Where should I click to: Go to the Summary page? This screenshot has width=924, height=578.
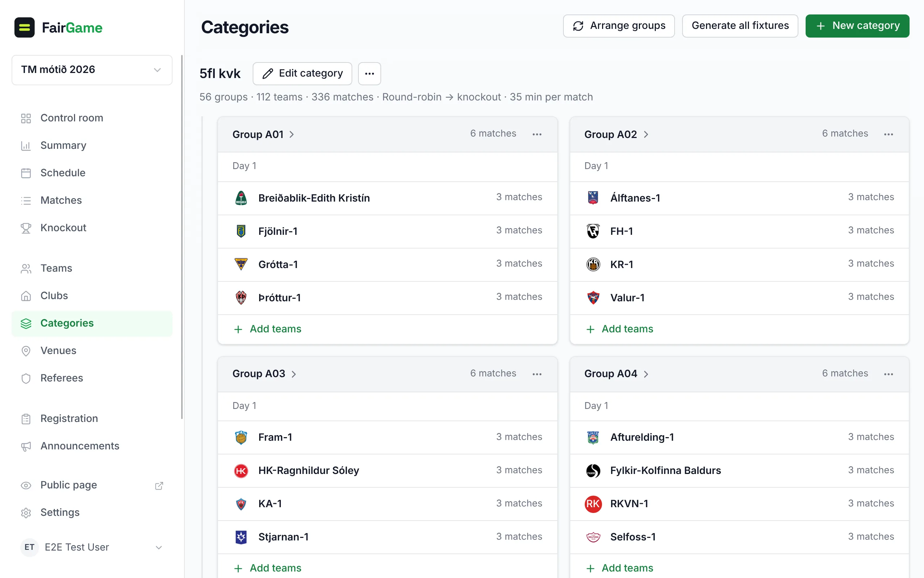point(92,145)
